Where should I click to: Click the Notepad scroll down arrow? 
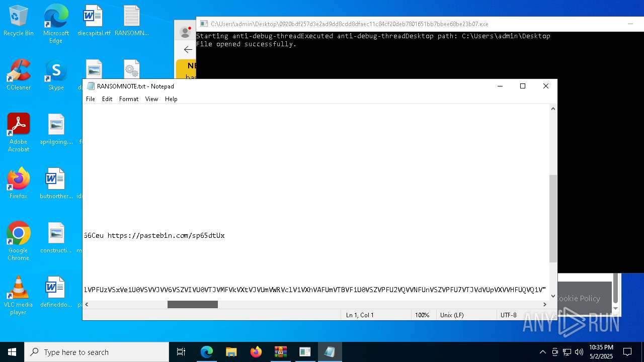(x=553, y=296)
